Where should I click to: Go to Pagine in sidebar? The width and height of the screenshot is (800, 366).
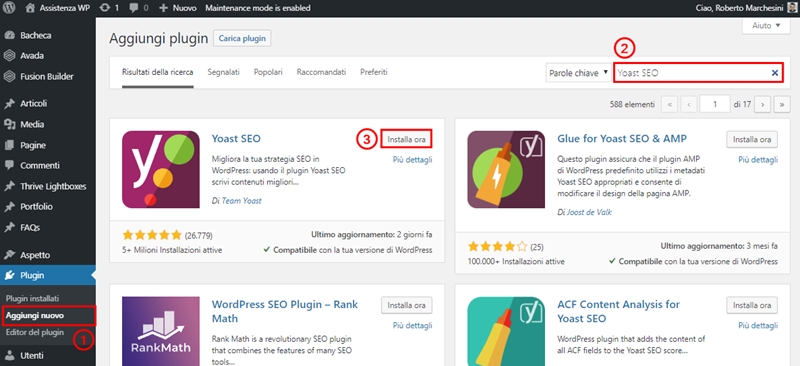33,145
